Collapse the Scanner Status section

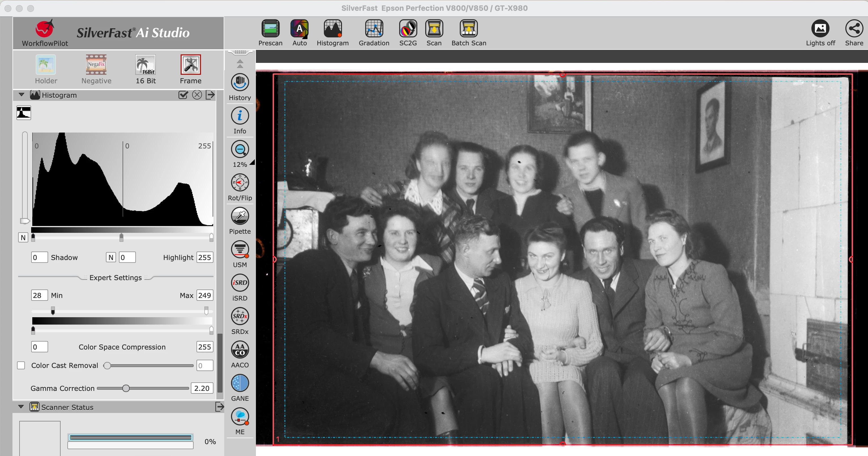coord(21,407)
